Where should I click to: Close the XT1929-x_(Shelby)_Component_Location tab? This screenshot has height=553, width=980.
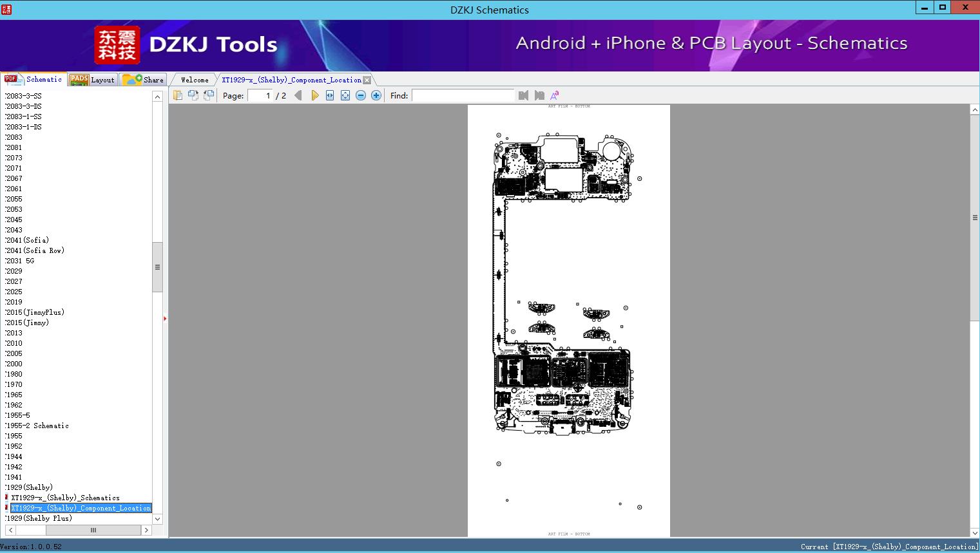[x=367, y=80]
